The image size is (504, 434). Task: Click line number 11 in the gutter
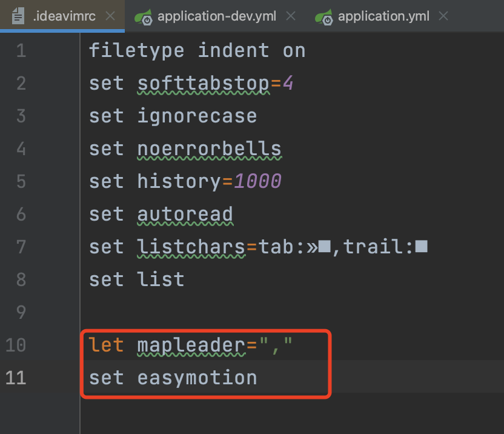[16, 378]
